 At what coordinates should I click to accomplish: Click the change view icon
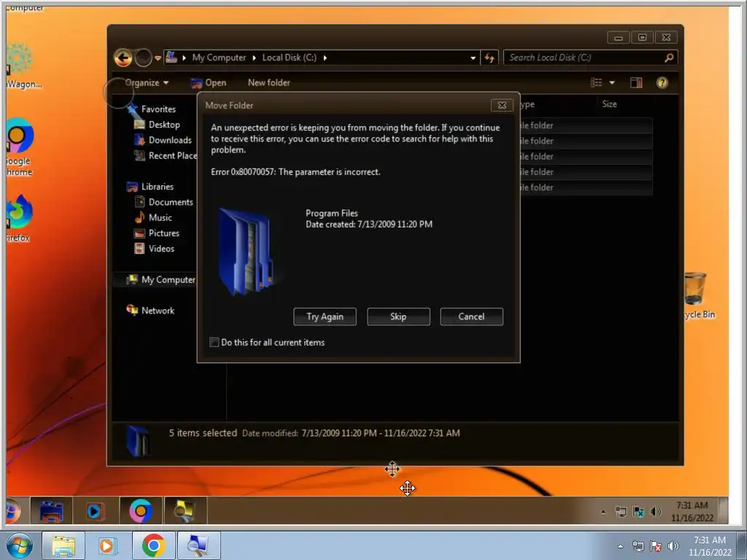click(597, 83)
